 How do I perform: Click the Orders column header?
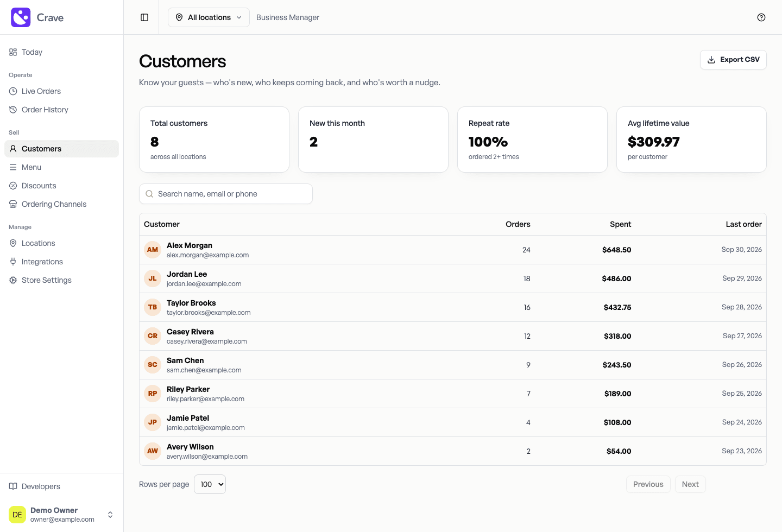pos(518,224)
